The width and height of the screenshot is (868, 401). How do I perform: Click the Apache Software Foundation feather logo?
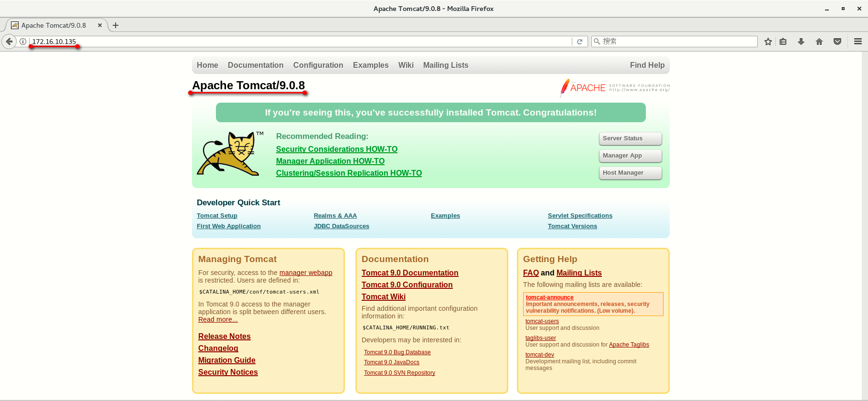click(x=615, y=88)
